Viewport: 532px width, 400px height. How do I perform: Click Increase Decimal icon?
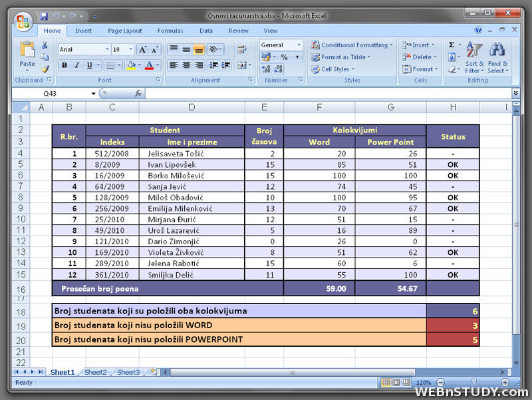coord(265,69)
